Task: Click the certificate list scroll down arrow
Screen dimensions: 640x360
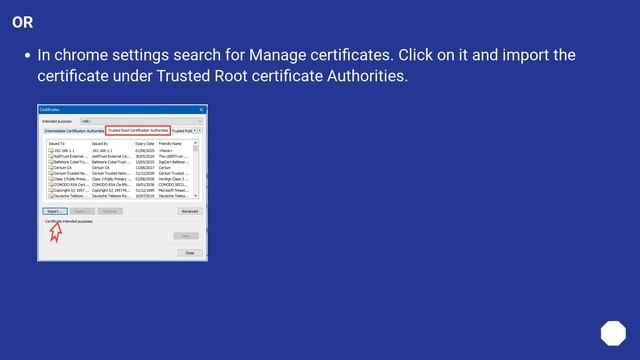Action: point(196,196)
